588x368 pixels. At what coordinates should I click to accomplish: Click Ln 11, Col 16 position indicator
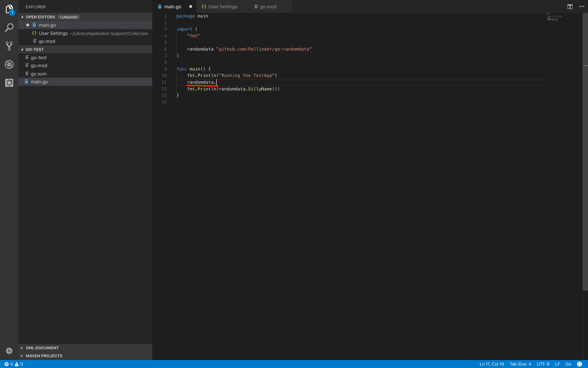pos(492,364)
